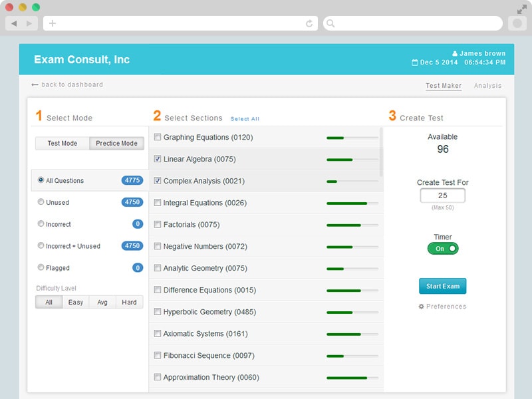
Task: Uncheck the Complex Analysis checkbox
Action: 158,180
